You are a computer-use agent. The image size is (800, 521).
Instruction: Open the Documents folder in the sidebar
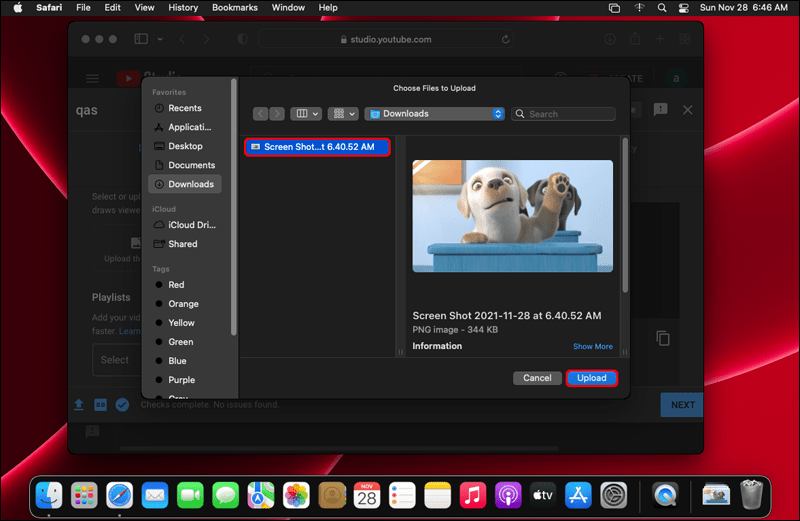[184, 165]
